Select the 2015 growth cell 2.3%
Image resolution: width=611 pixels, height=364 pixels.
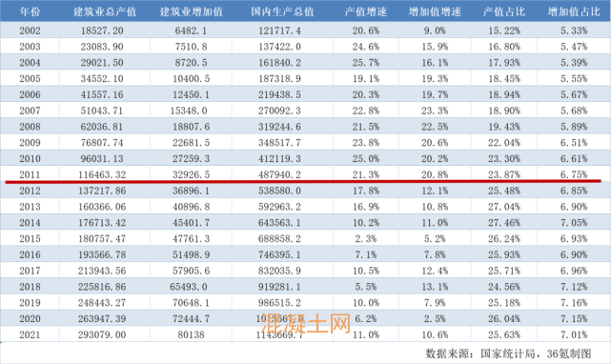pos(366,238)
